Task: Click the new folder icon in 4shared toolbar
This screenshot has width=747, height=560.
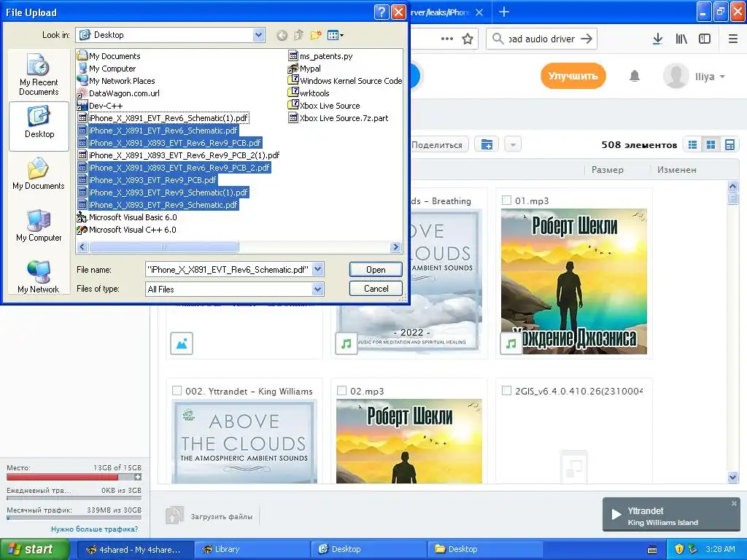Action: coord(487,144)
